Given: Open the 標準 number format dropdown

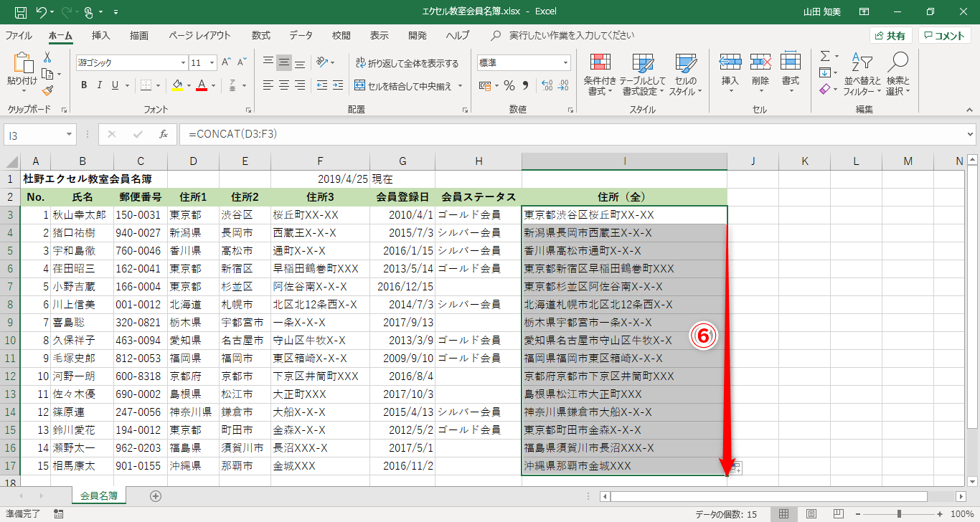Looking at the screenshot, I should [x=566, y=62].
